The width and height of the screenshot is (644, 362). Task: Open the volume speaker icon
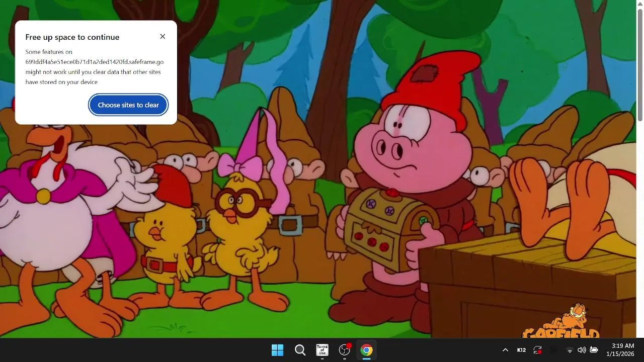[x=582, y=350]
